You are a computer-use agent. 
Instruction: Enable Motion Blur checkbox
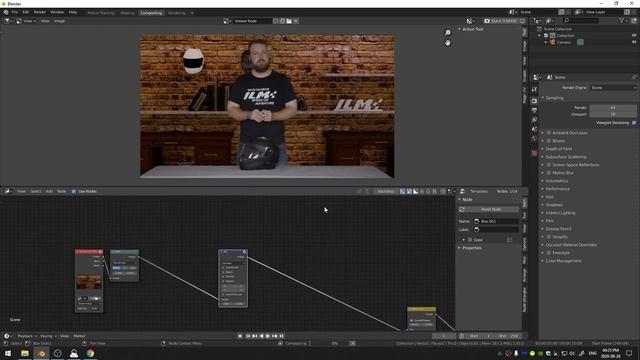pyautogui.click(x=549, y=173)
